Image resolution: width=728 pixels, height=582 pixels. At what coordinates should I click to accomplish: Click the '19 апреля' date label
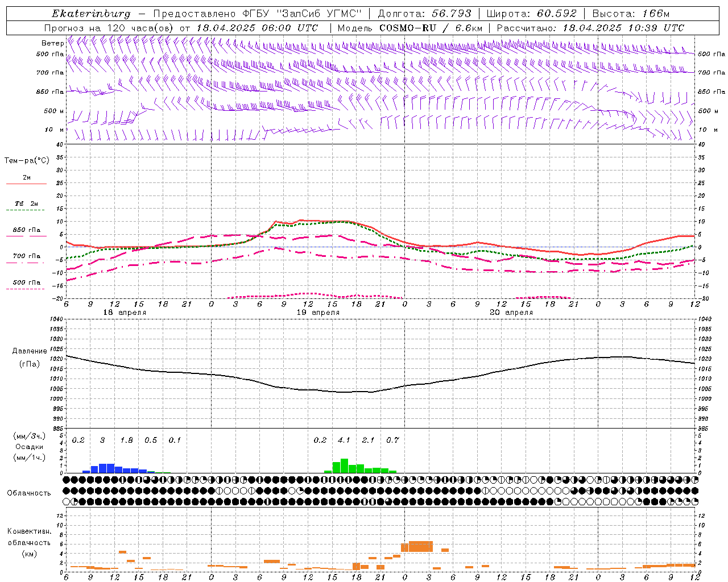pyautogui.click(x=318, y=313)
